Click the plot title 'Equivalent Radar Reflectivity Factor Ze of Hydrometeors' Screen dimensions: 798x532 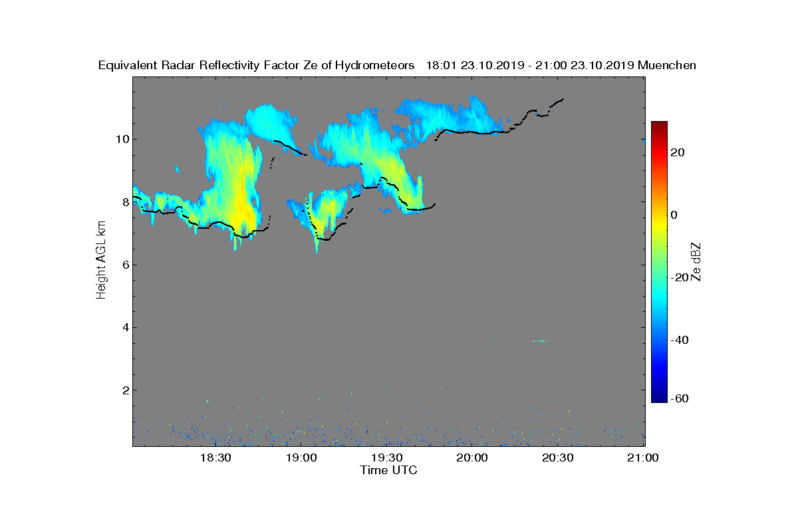tap(257, 65)
